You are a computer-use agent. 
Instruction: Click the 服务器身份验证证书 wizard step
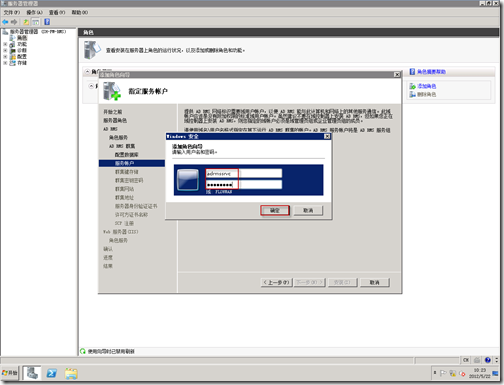coord(136,206)
